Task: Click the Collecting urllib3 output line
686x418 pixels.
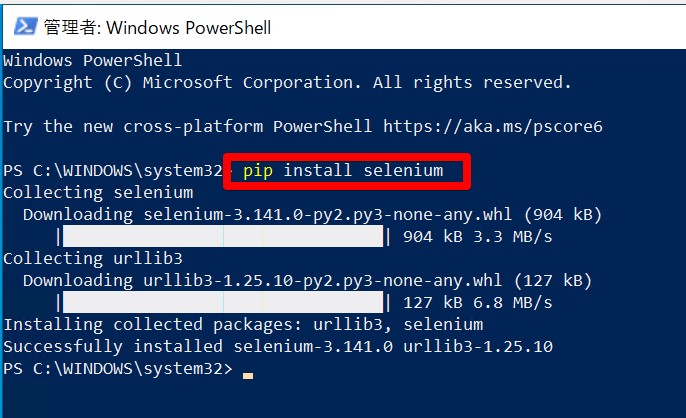Action: [x=93, y=258]
